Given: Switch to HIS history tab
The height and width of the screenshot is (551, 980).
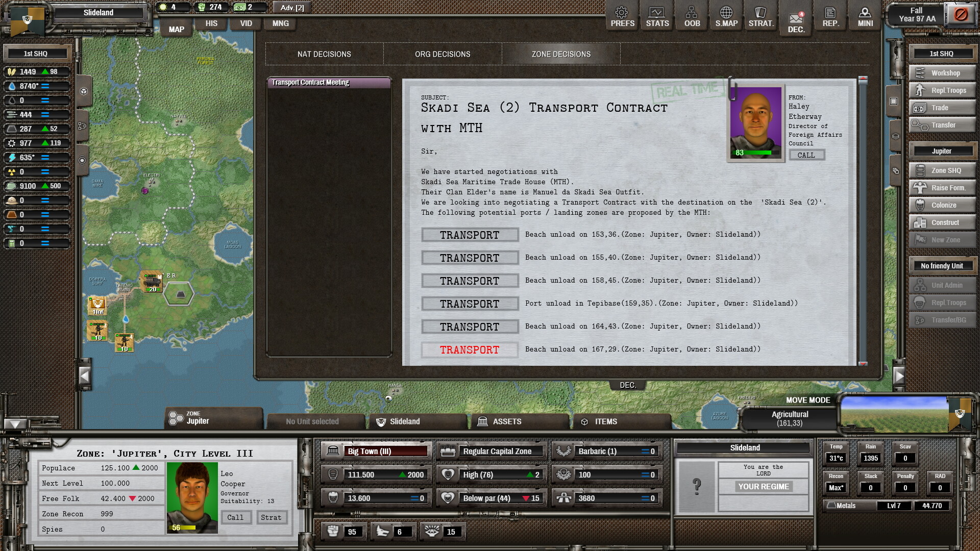Looking at the screenshot, I should click(212, 23).
